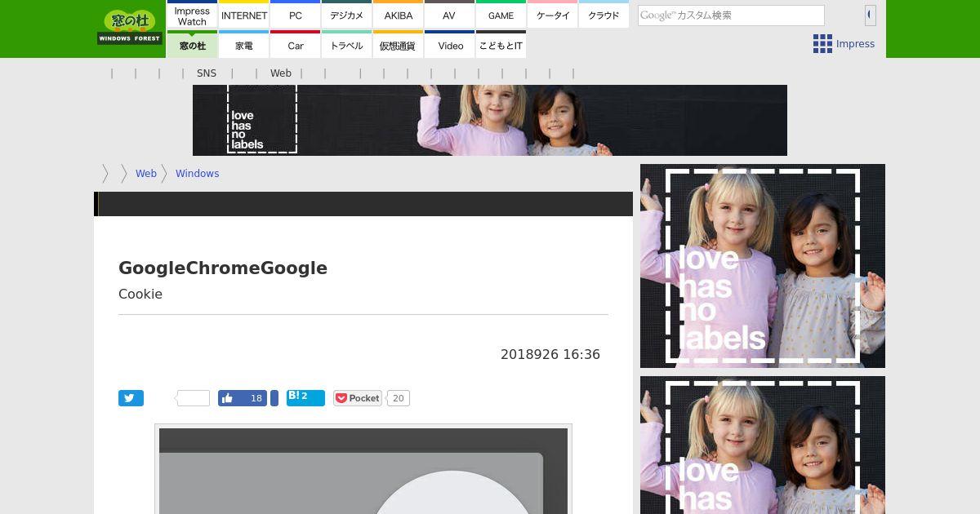This screenshot has height=514, width=980.
Task: Open the AKIBA tab
Action: 399,15
